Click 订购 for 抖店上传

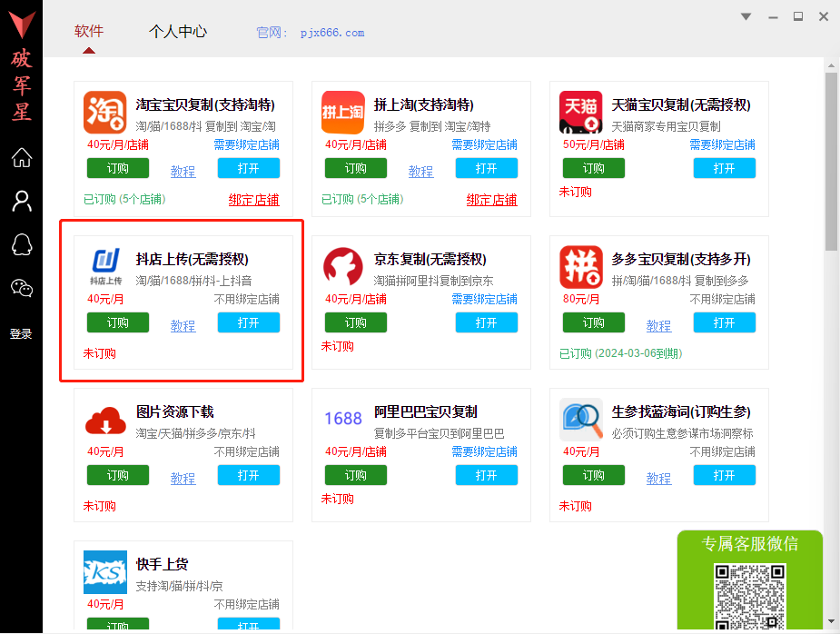point(118,322)
